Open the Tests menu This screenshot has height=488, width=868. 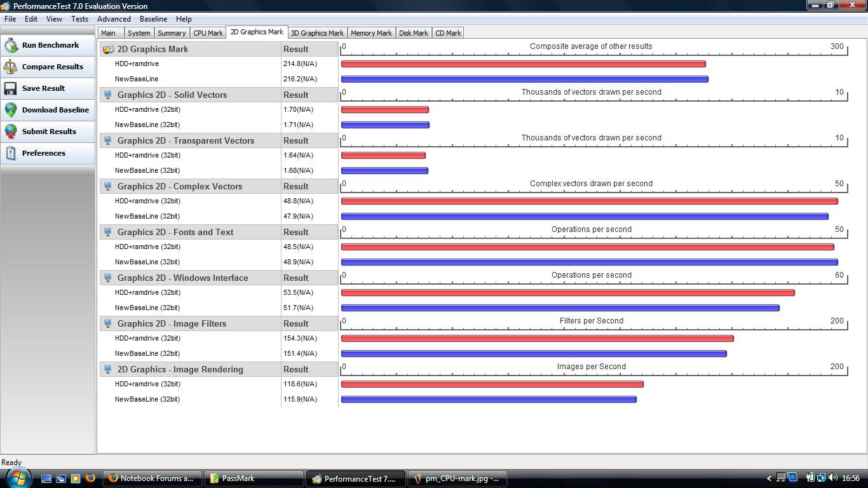pos(79,19)
